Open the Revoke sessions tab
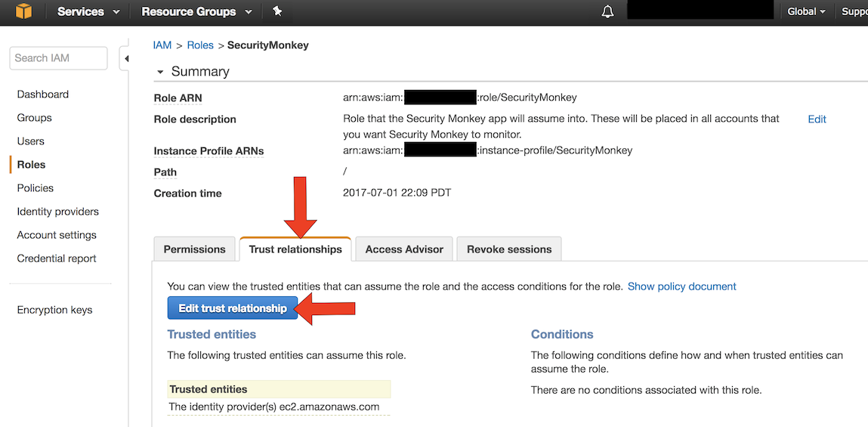 pos(508,249)
